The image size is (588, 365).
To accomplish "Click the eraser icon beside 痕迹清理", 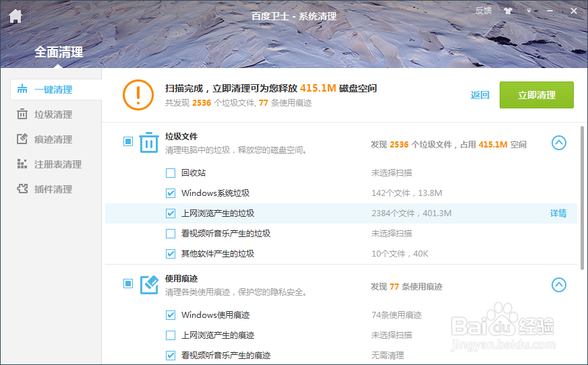I will 22,139.
